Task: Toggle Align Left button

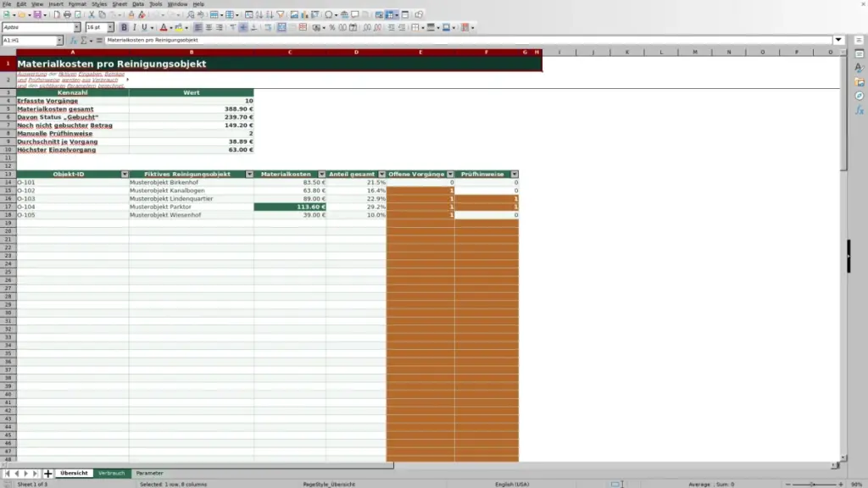Action: point(198,28)
